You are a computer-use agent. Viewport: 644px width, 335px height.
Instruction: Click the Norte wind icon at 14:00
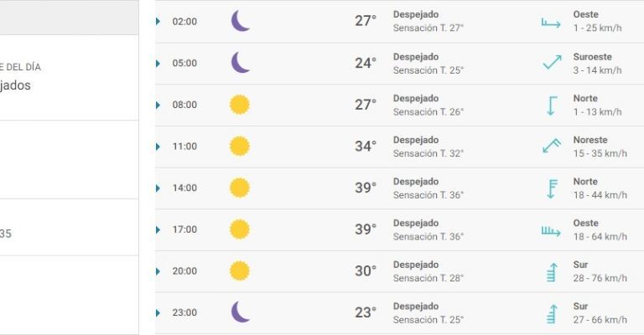coord(551,188)
